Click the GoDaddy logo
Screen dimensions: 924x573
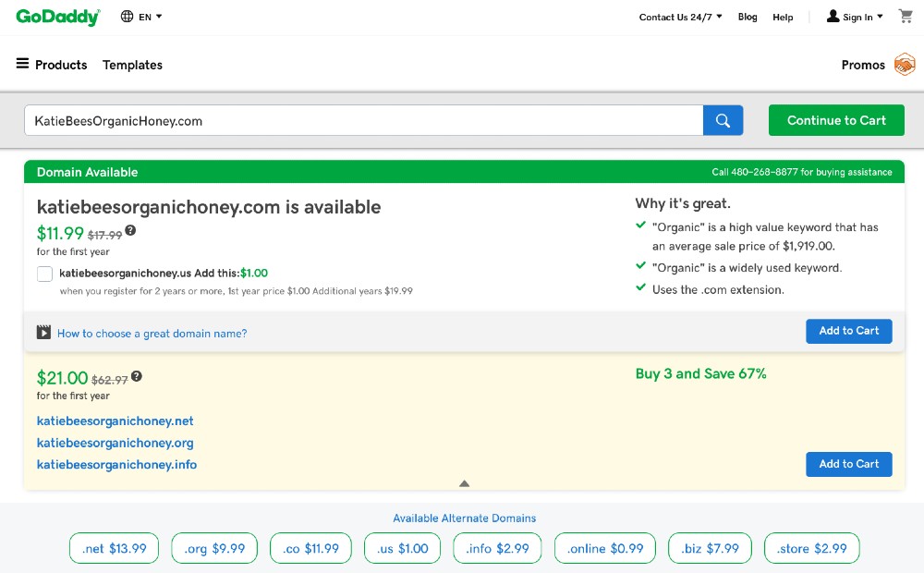tap(57, 17)
